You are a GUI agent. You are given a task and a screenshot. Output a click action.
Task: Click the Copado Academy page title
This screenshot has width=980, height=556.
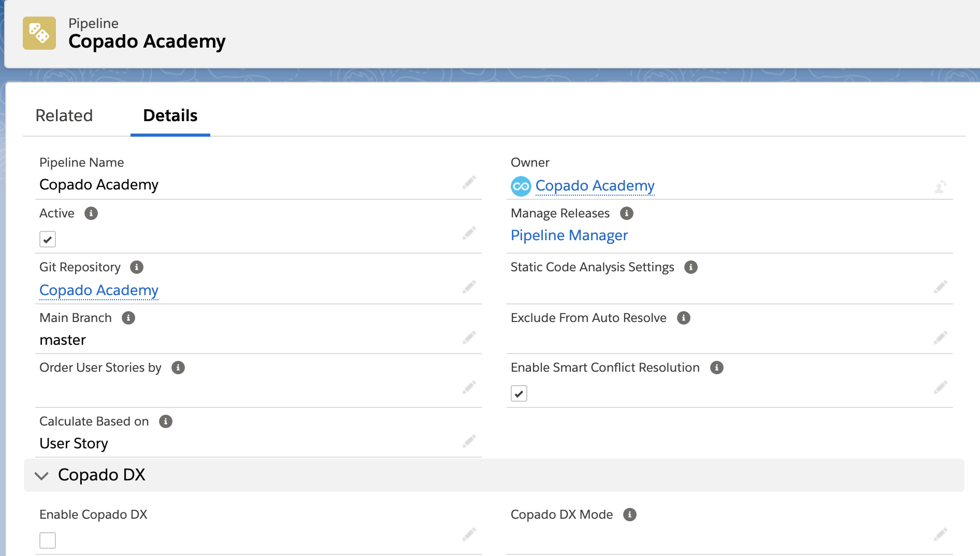coord(147,41)
